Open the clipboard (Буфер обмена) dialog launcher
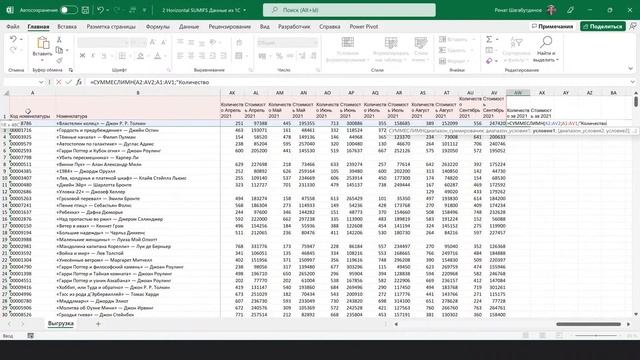This screenshot has height=360, width=640. coord(71,70)
